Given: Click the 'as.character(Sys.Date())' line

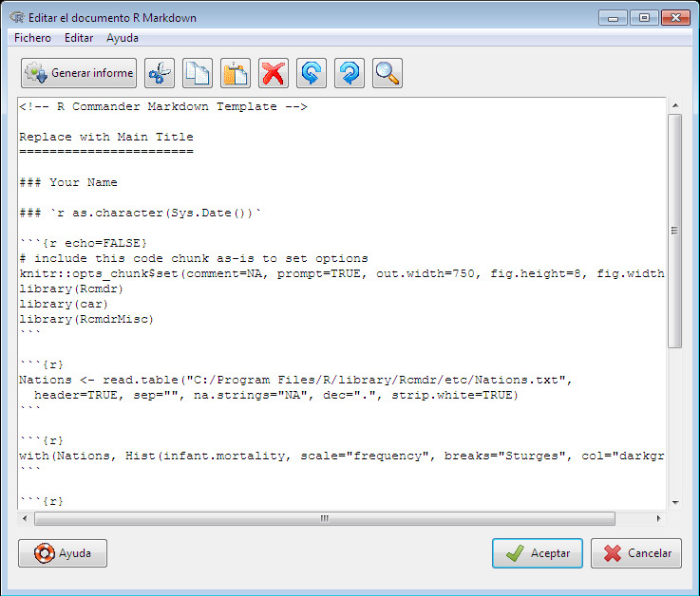Looking at the screenshot, I should (141, 213).
